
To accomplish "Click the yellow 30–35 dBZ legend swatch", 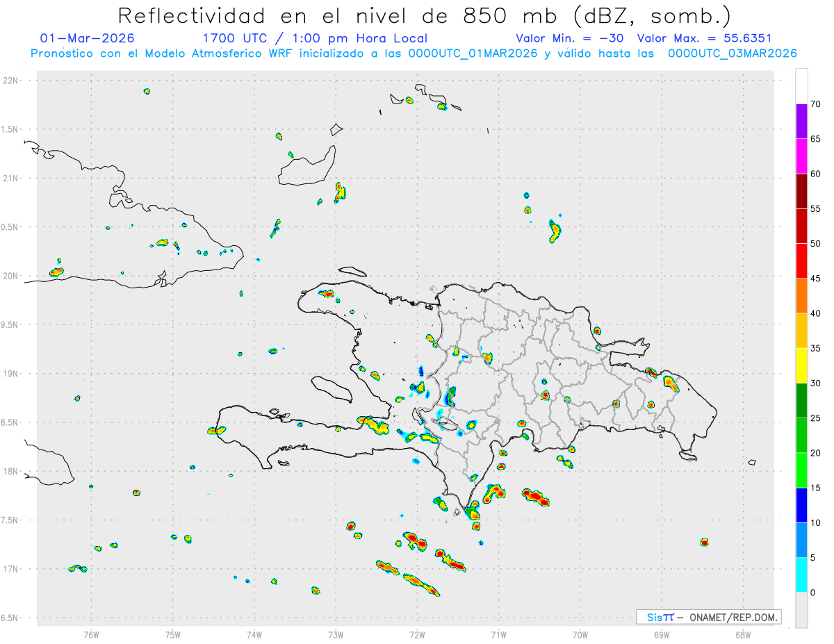I will (801, 365).
